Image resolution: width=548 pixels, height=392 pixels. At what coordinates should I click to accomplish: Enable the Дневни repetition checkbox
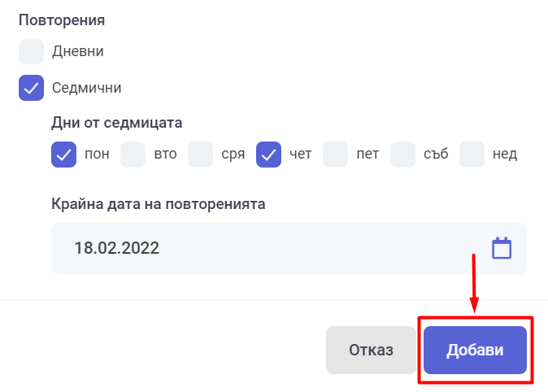click(x=31, y=52)
